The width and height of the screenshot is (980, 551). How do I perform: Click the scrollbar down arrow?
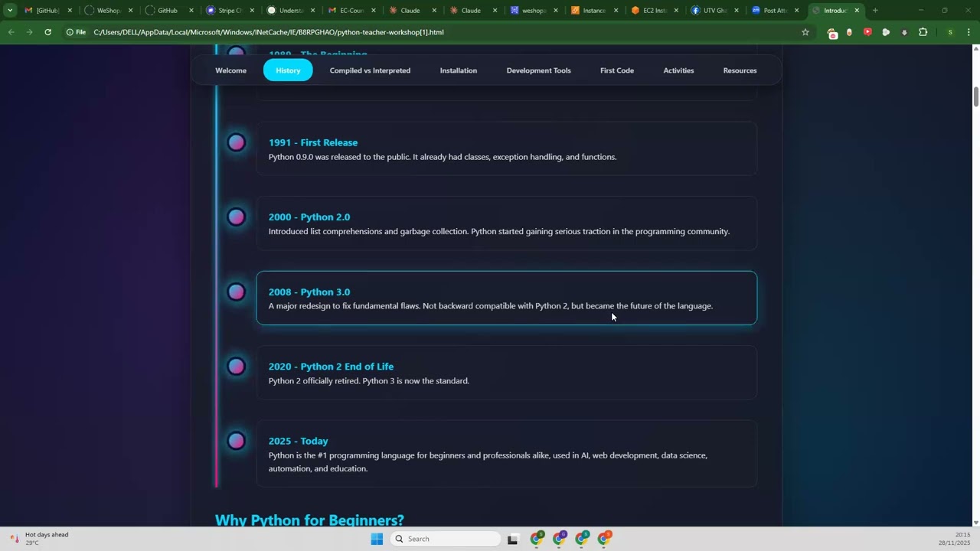click(x=975, y=523)
